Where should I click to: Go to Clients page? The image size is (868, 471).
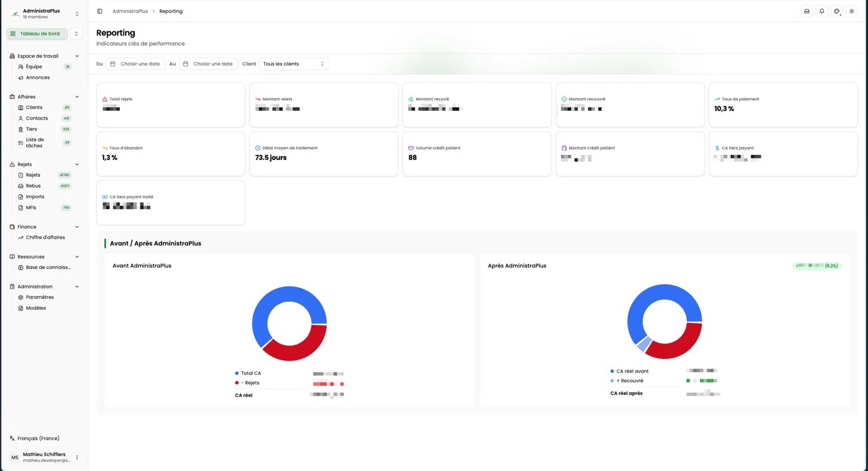(x=44, y=107)
